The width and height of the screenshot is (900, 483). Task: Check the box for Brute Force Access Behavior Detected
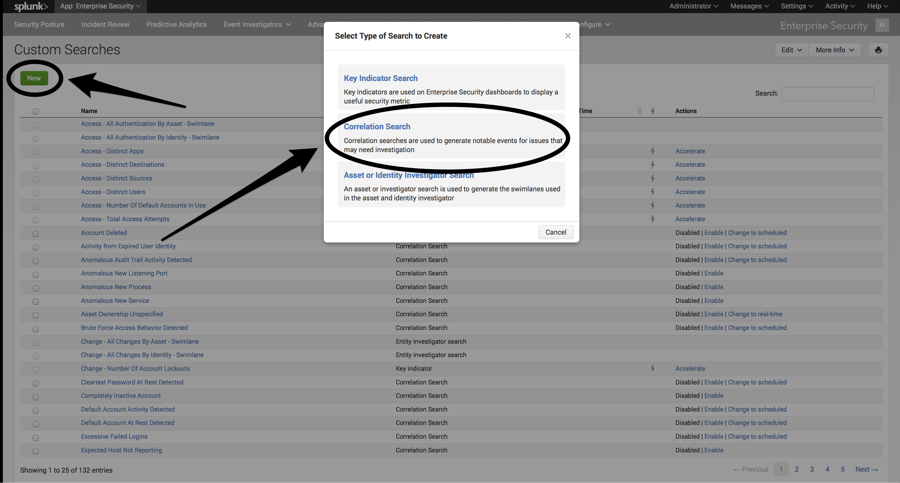coord(36,329)
